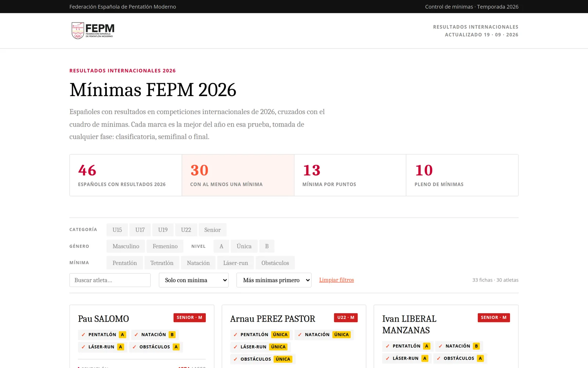This screenshot has height=368, width=588.
Task: Click Ivan Liberal's Natación B badge
Action: pyautogui.click(x=459, y=346)
